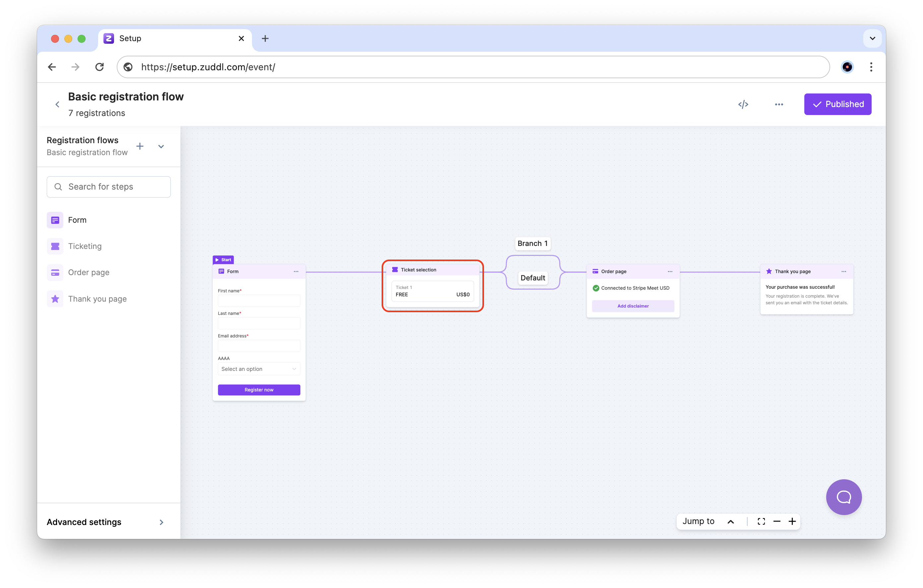
Task: Go back from the registration flow
Action: point(57,104)
